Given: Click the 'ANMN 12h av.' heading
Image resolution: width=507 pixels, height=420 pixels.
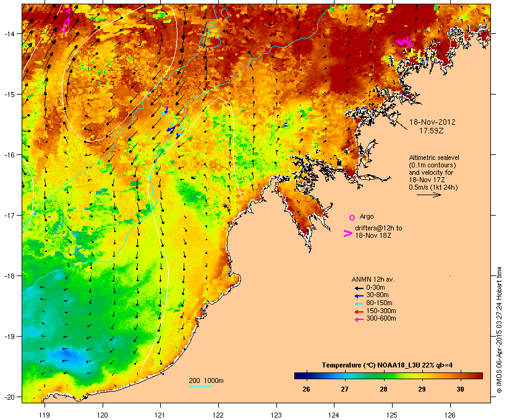Looking at the screenshot, I should (x=373, y=279).
